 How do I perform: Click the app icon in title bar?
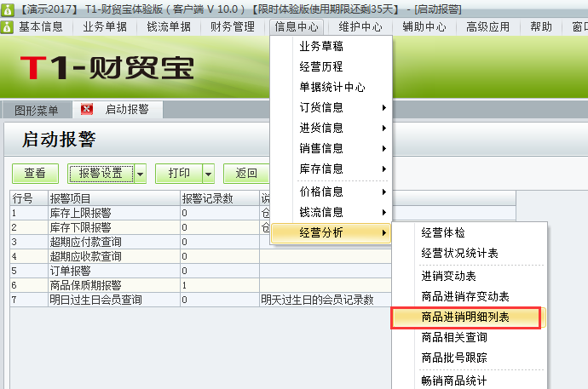pyautogui.click(x=7, y=9)
